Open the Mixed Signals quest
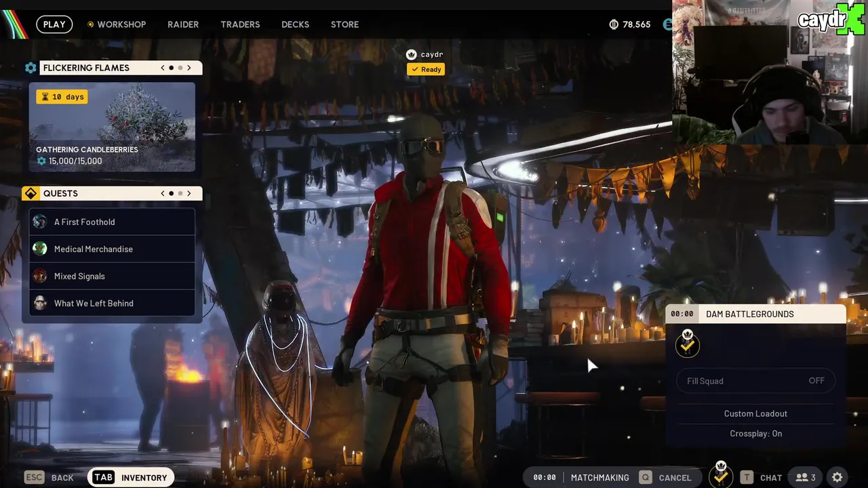868x488 pixels. (x=112, y=276)
